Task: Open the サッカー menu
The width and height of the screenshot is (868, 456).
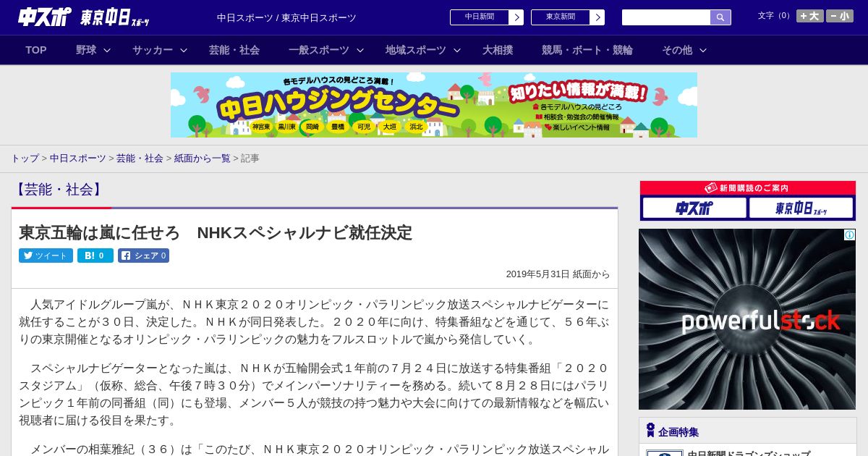Action: (x=153, y=50)
